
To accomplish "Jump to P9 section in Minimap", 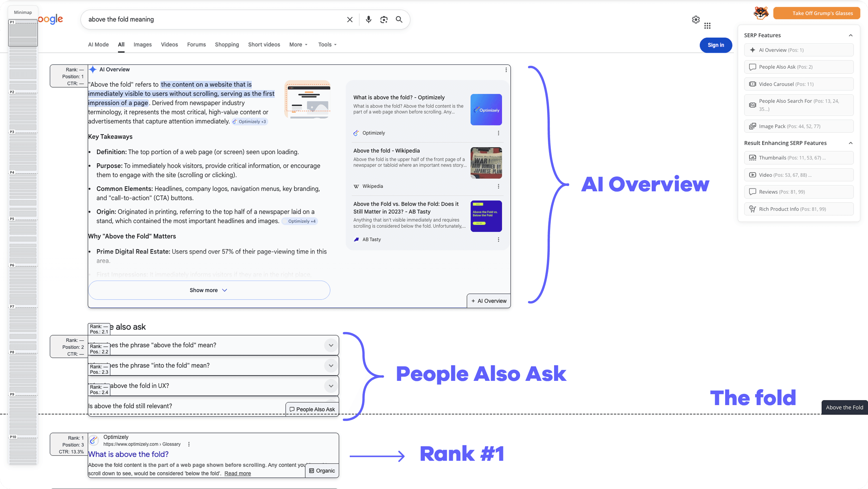I will [x=12, y=394].
